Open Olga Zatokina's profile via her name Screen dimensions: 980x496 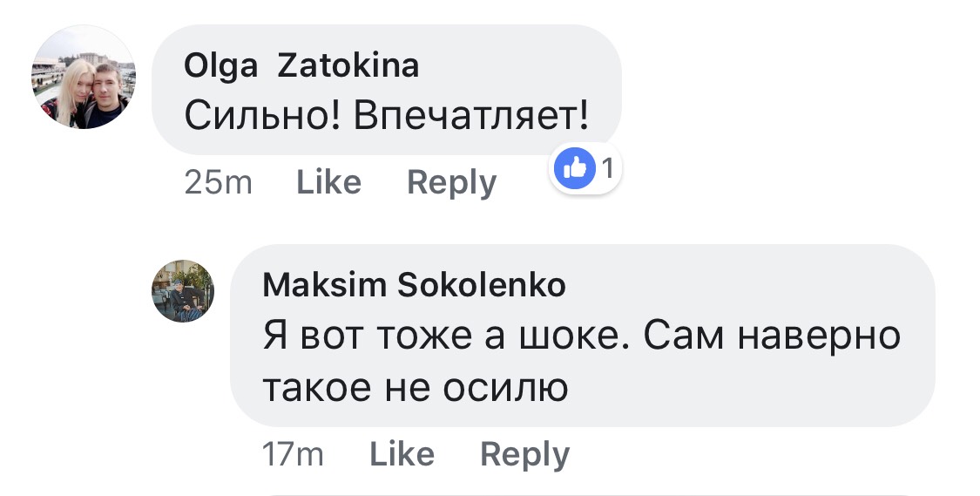click(x=301, y=66)
